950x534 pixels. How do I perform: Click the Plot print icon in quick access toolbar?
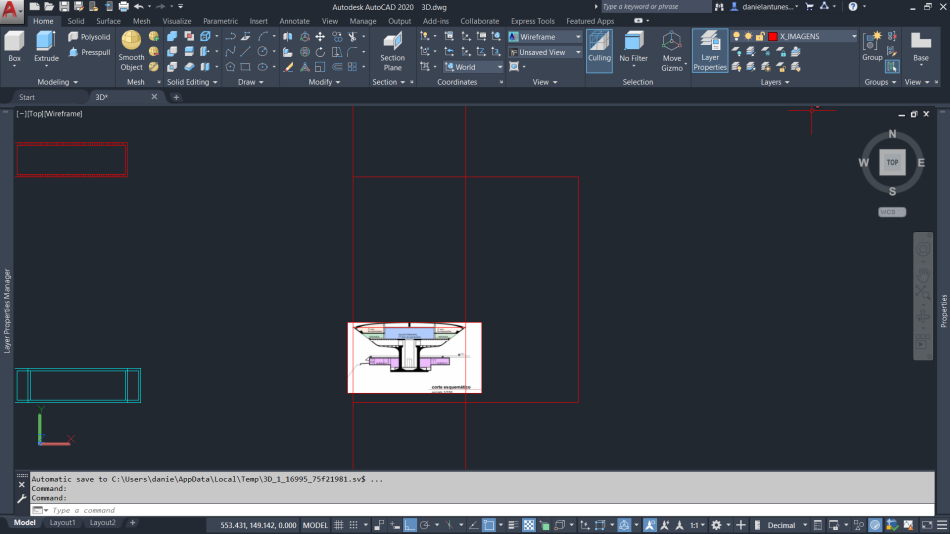(124, 7)
